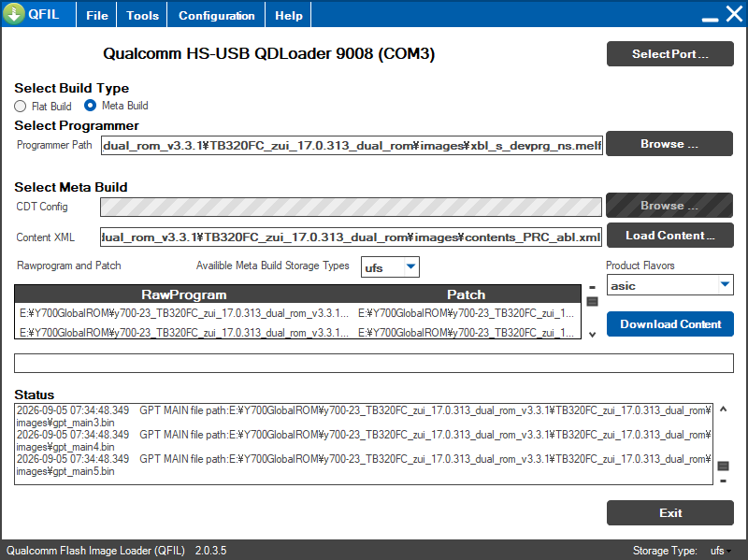This screenshot has width=748, height=560.
Task: Click the minus icon beside the RawProgram table
Action: click(592, 288)
